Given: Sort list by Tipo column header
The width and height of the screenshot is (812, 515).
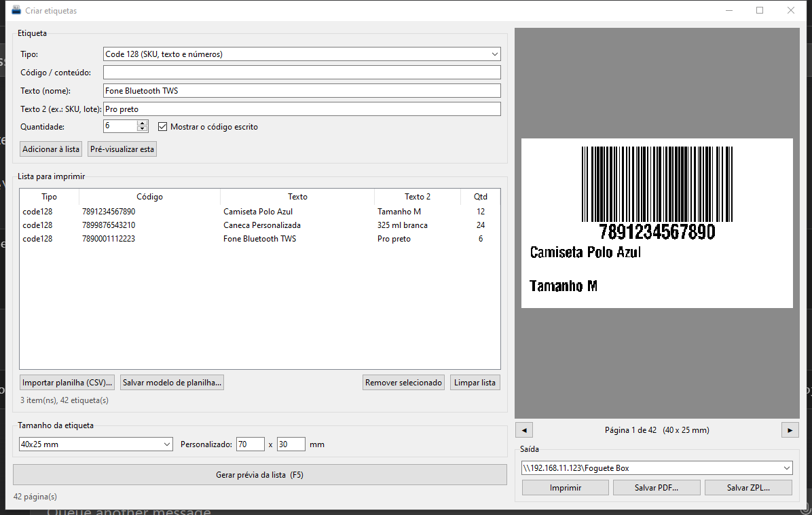Looking at the screenshot, I should tap(49, 197).
